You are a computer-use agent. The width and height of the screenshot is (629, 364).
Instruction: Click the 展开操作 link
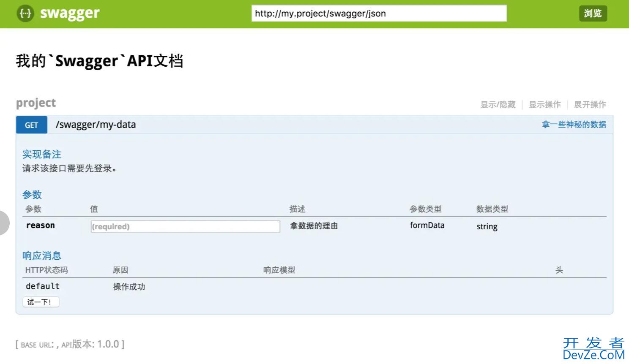pyautogui.click(x=590, y=104)
